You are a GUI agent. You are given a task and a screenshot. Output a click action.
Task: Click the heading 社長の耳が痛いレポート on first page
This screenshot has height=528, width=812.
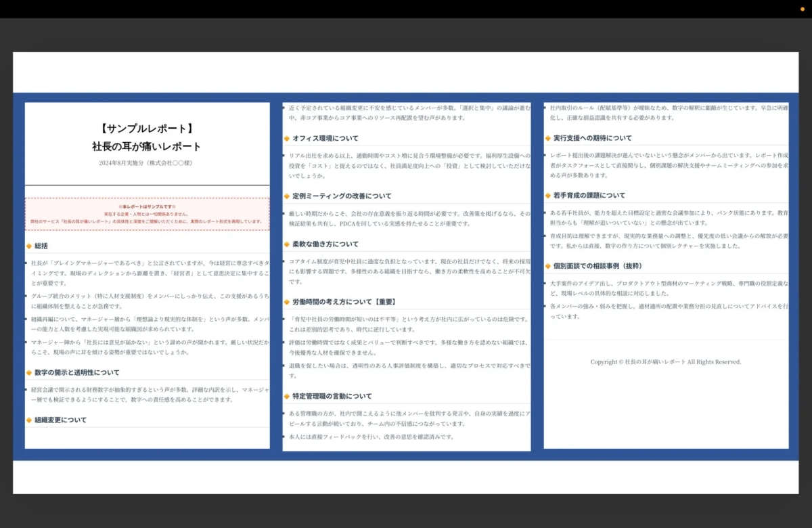click(x=147, y=146)
